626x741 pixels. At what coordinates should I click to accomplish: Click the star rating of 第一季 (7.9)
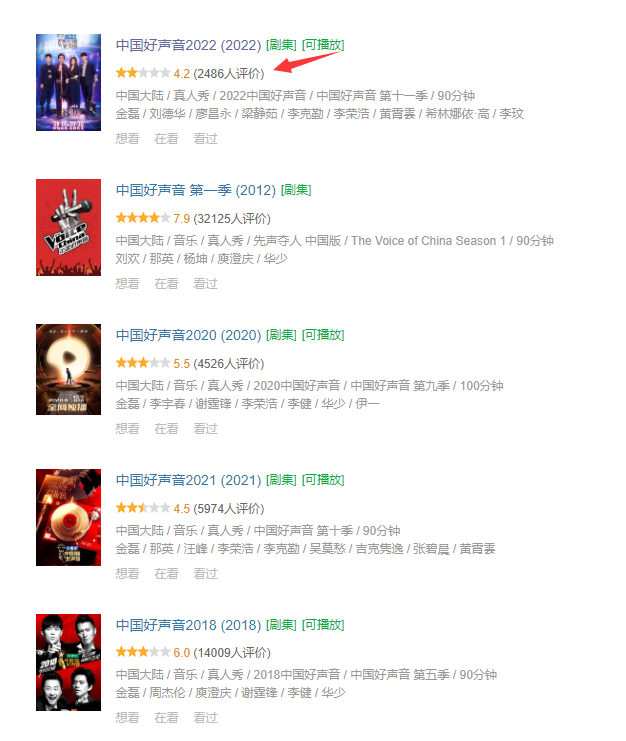pos(143,218)
